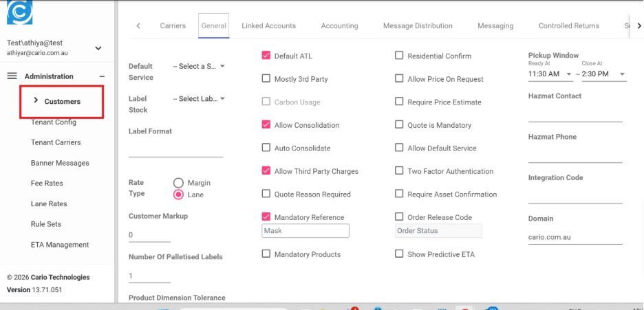This screenshot has height=310, width=644.
Task: Open the user account dropdown chevron
Action: click(x=98, y=48)
